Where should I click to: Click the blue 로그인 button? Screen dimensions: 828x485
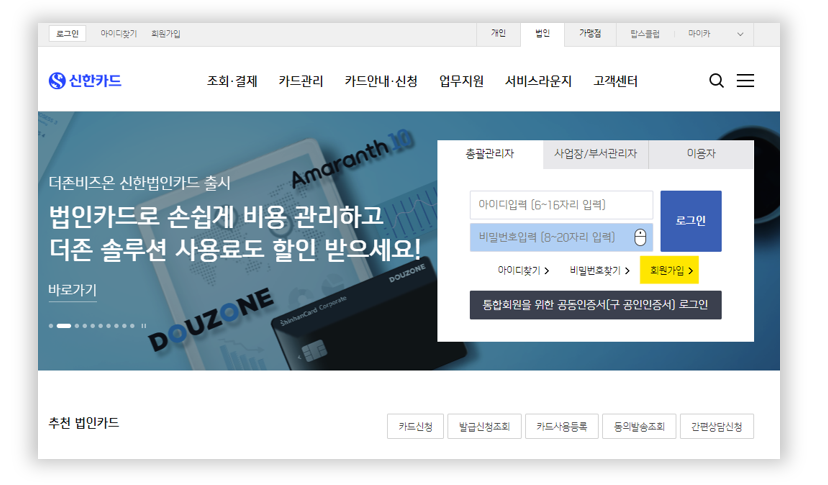pyautogui.click(x=691, y=221)
